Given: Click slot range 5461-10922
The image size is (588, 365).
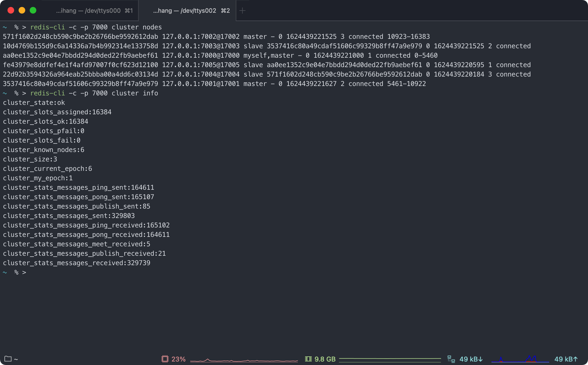Looking at the screenshot, I should (407, 84).
